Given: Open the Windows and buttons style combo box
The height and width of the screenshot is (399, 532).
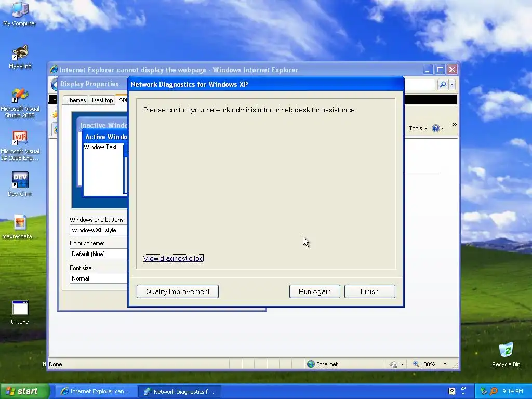Looking at the screenshot, I should [98, 230].
